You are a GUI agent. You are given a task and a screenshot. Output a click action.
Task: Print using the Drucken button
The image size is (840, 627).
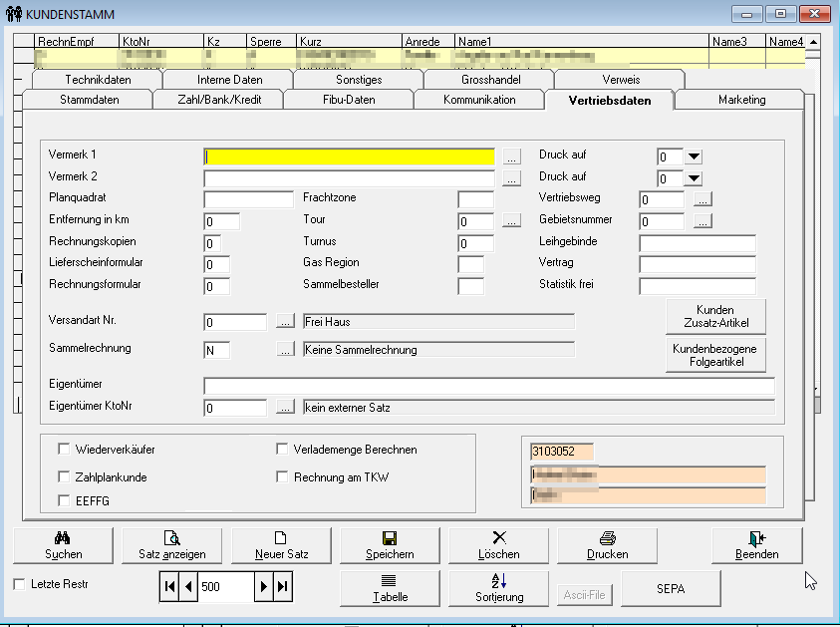click(x=608, y=544)
